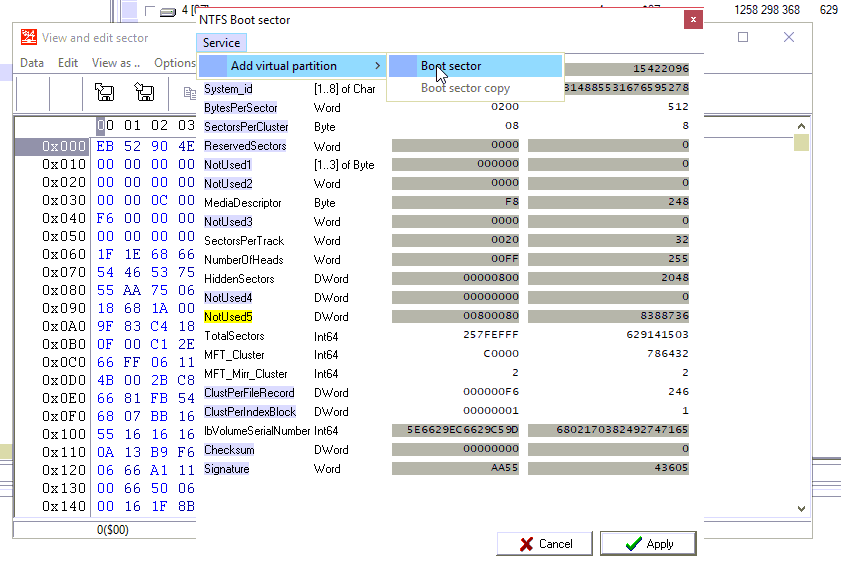The image size is (841, 567).
Task: Open the Service menu
Action: [221, 43]
